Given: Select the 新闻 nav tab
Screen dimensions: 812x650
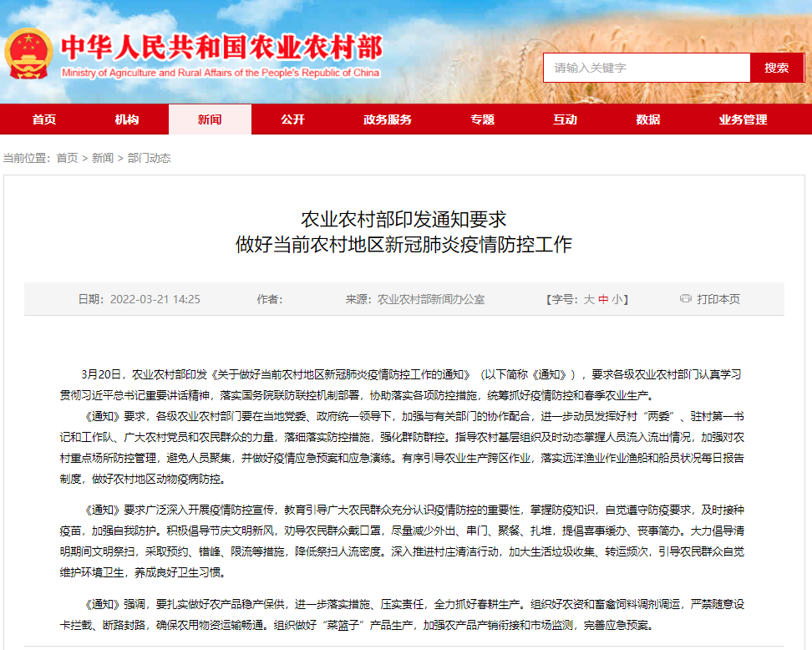Looking at the screenshot, I should (x=210, y=119).
